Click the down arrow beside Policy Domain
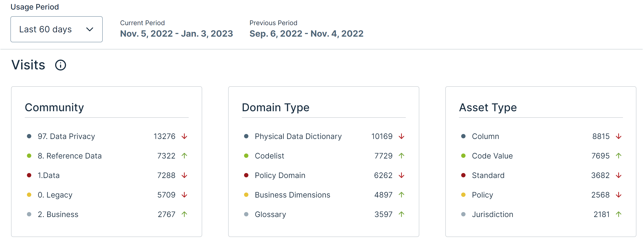Viewport: 644px width, 245px height. click(x=401, y=175)
